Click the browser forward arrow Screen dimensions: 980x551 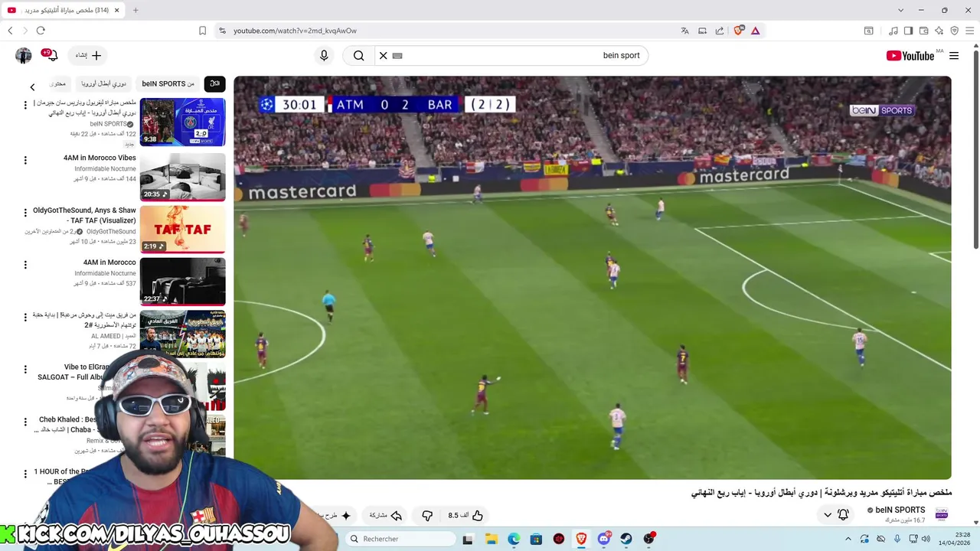25,31
